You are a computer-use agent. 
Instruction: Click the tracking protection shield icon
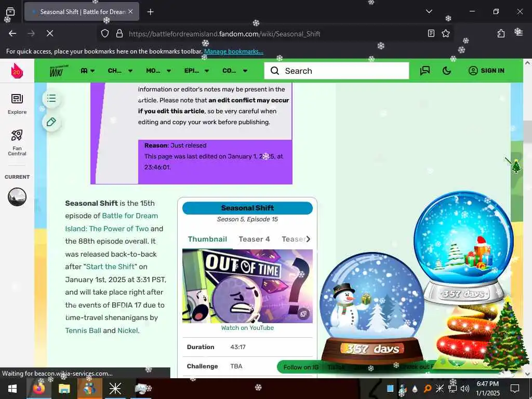tap(105, 34)
